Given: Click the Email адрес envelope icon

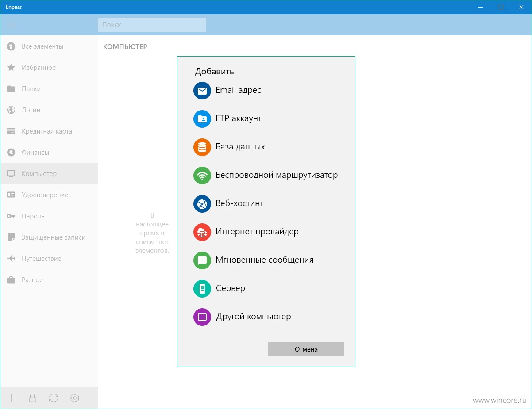Looking at the screenshot, I should (x=202, y=91).
